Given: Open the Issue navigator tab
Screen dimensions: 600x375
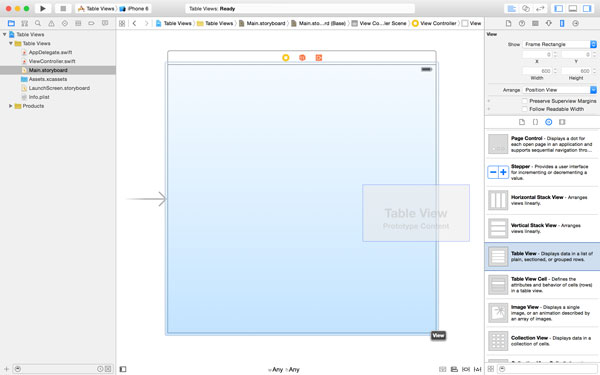Looking at the screenshot, I should click(x=51, y=23).
